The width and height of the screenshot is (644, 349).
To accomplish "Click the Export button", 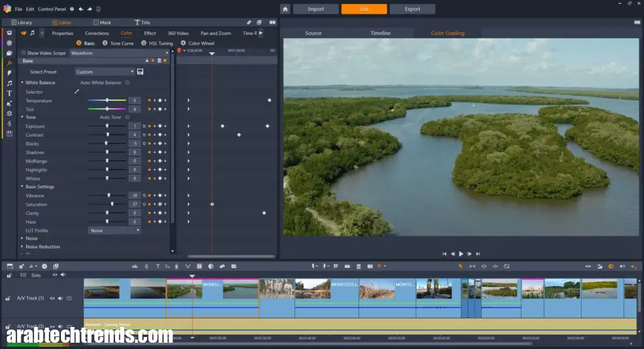I will (412, 9).
